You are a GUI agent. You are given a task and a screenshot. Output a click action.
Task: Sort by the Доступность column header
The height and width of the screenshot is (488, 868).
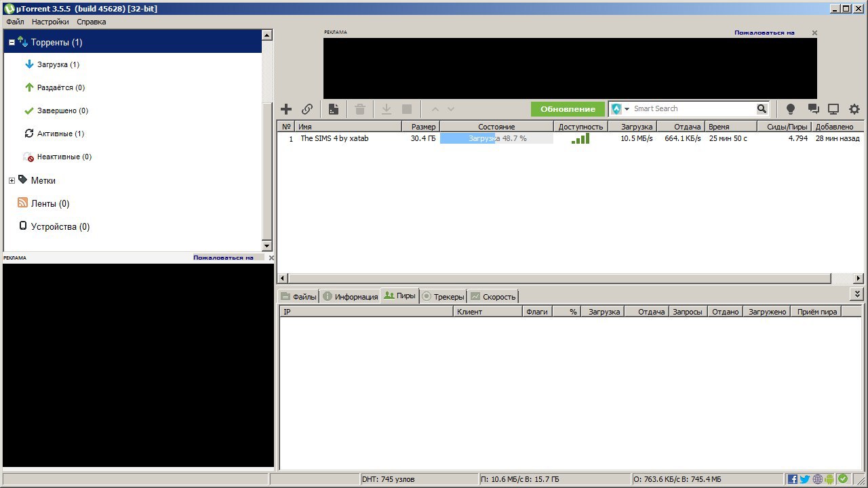coord(580,127)
